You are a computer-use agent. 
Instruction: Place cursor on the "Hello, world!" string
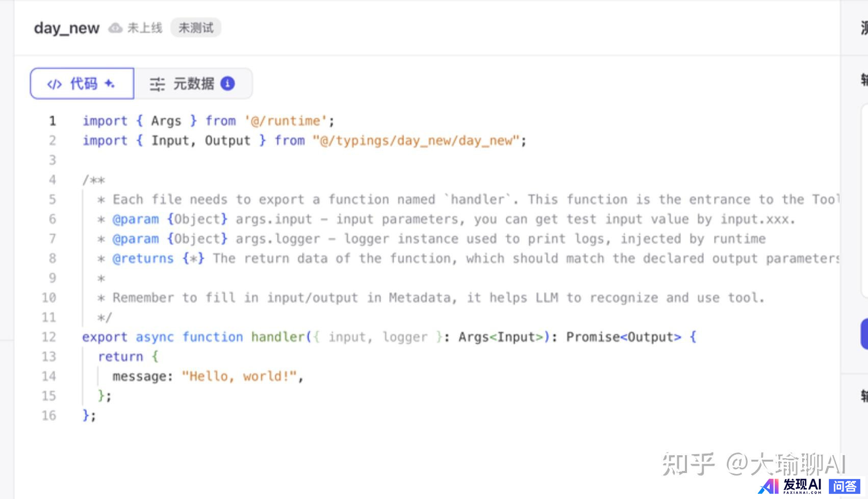point(239,376)
